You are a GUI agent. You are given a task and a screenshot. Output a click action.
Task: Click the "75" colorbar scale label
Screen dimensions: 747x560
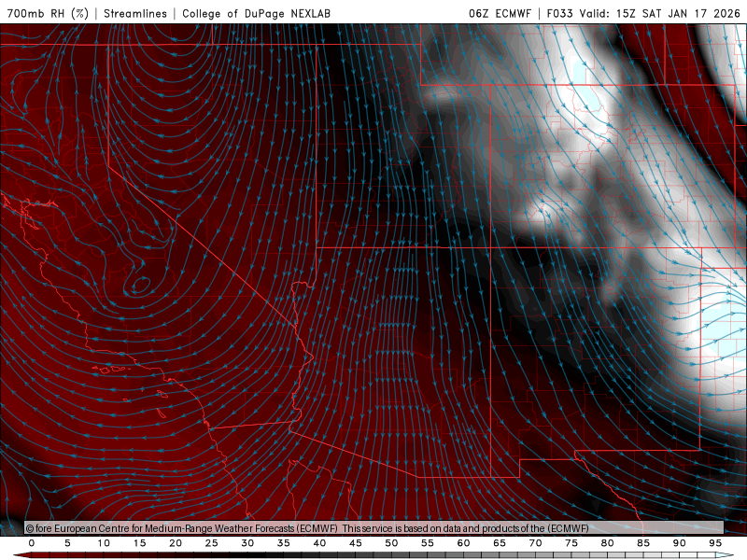571,543
